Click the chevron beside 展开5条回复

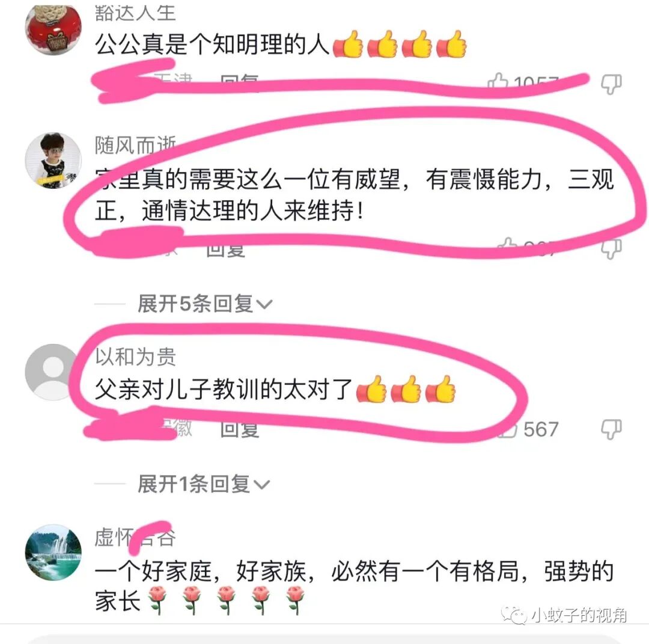coord(264,305)
